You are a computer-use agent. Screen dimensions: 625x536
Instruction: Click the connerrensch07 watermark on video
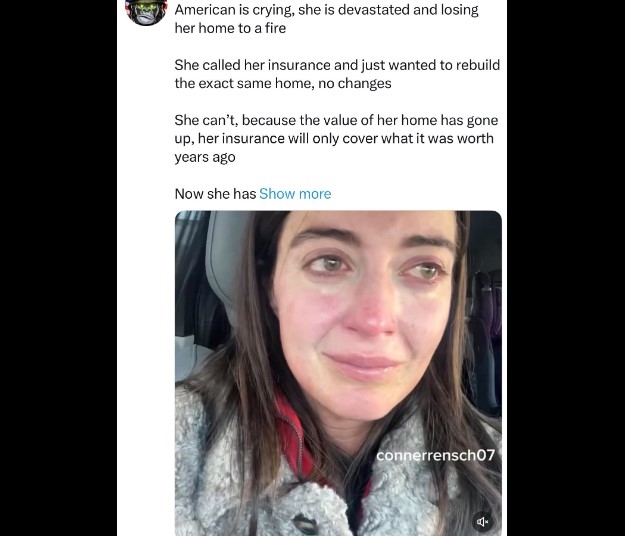[x=435, y=455]
